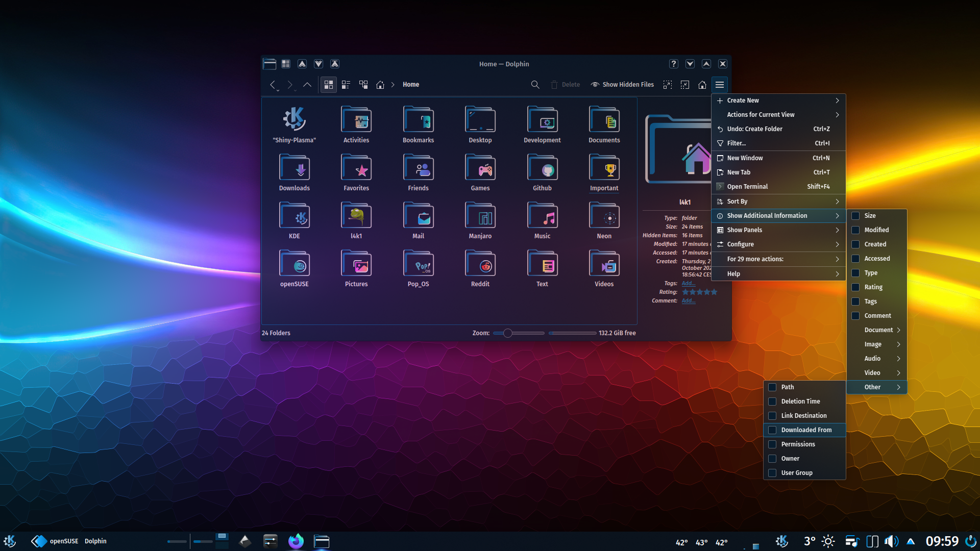Image resolution: width=980 pixels, height=551 pixels.
Task: Expand Actions for Current View submenu
Action: (778, 115)
